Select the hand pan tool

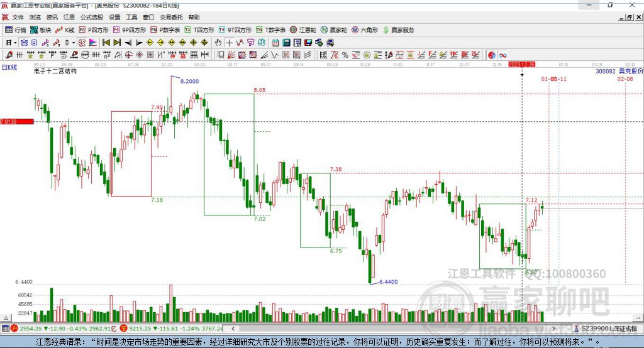(218, 43)
